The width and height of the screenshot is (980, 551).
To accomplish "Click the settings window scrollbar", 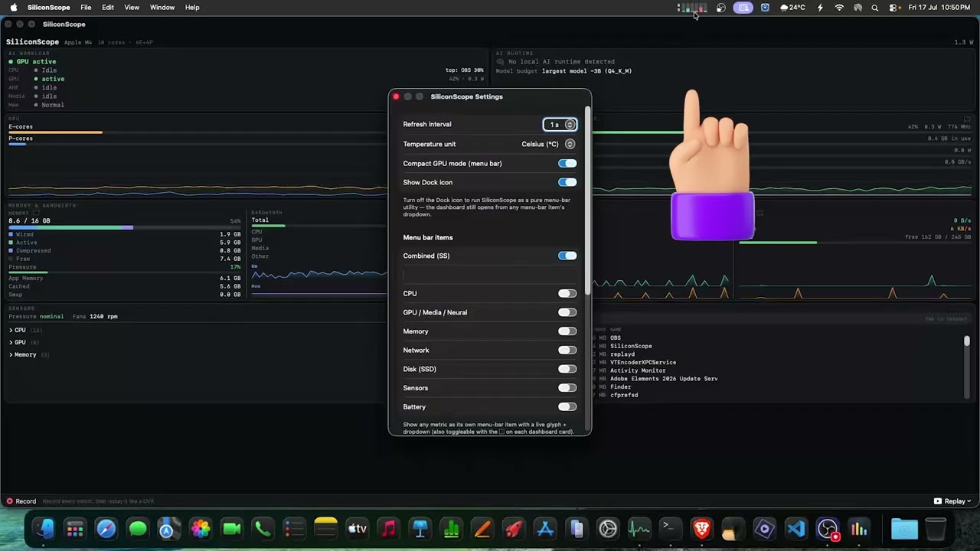I will [x=588, y=199].
